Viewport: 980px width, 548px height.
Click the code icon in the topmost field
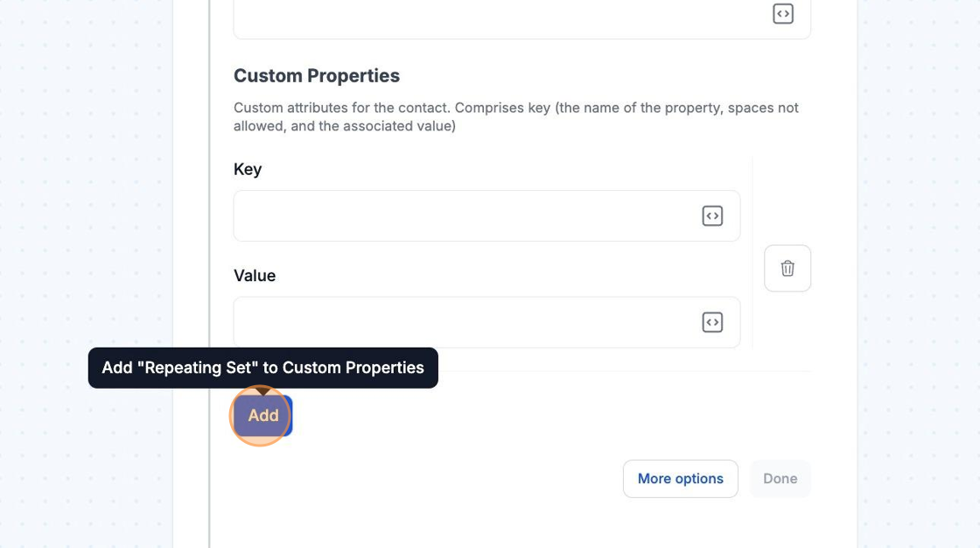(782, 14)
